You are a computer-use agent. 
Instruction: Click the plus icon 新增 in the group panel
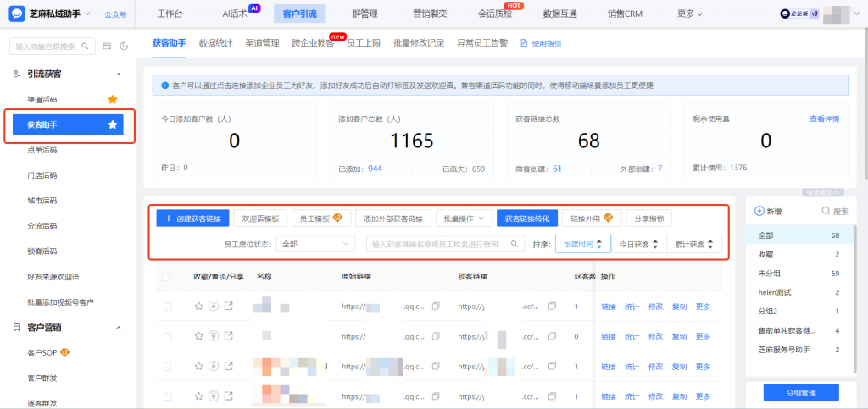point(759,211)
